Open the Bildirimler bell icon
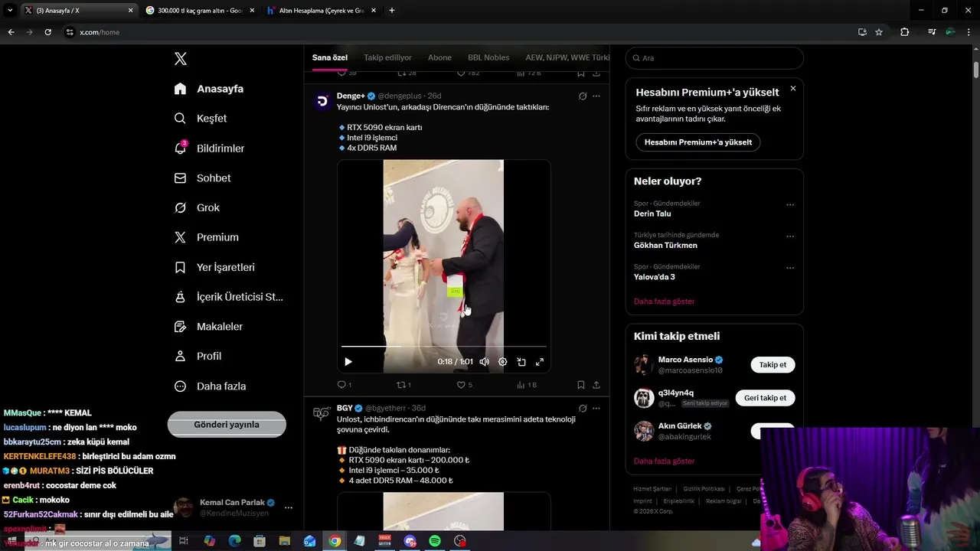The image size is (980, 551). tap(180, 148)
